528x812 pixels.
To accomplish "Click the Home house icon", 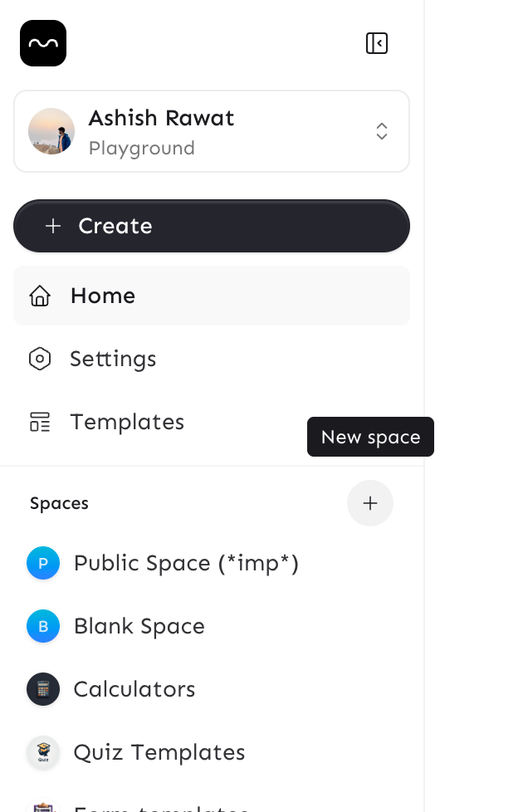I will point(40,296).
